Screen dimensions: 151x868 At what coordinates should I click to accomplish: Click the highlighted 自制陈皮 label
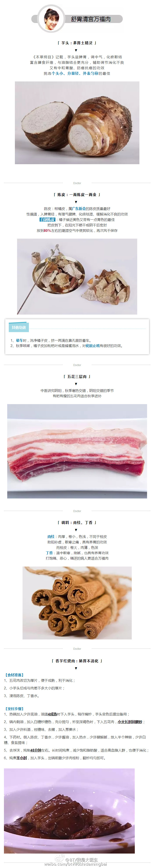[x=47, y=219]
